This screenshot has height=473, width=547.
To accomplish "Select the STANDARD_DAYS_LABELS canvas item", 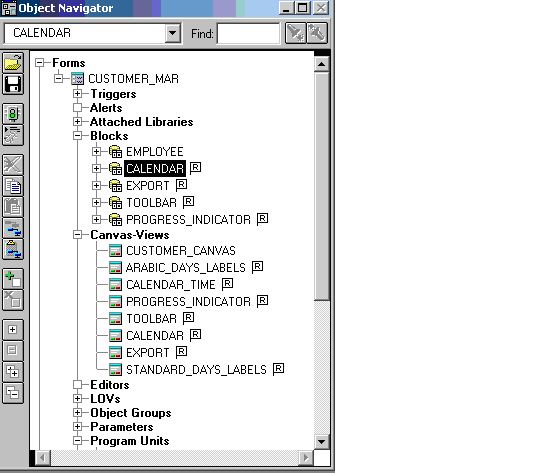I will tap(196, 370).
